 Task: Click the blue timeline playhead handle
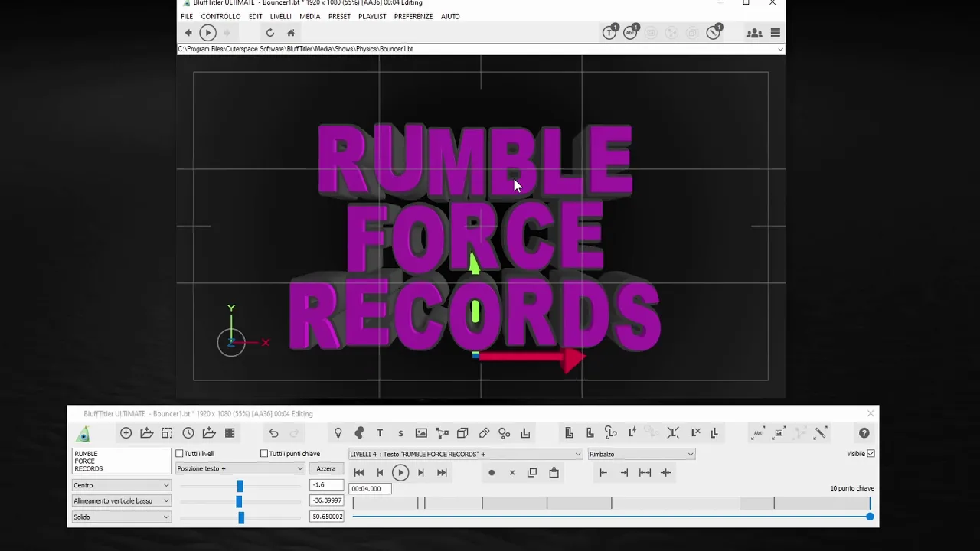870,517
